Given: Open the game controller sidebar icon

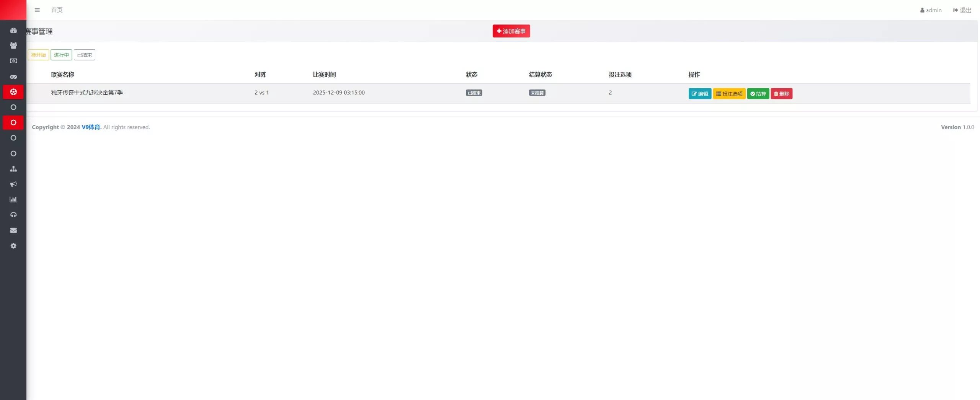Looking at the screenshot, I should tap(13, 76).
